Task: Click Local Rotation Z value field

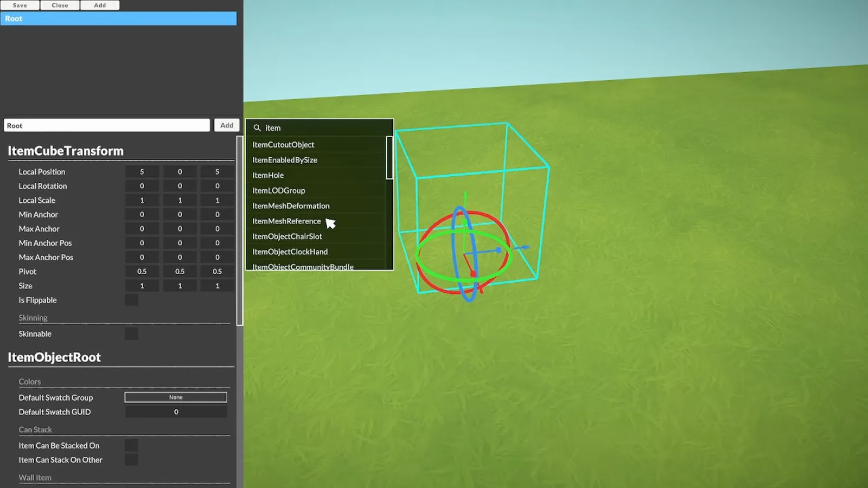Action: coord(217,186)
